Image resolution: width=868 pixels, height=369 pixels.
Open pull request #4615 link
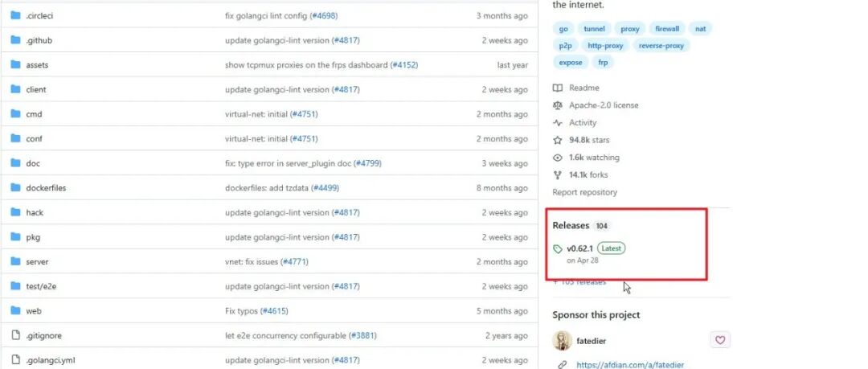[x=274, y=311]
